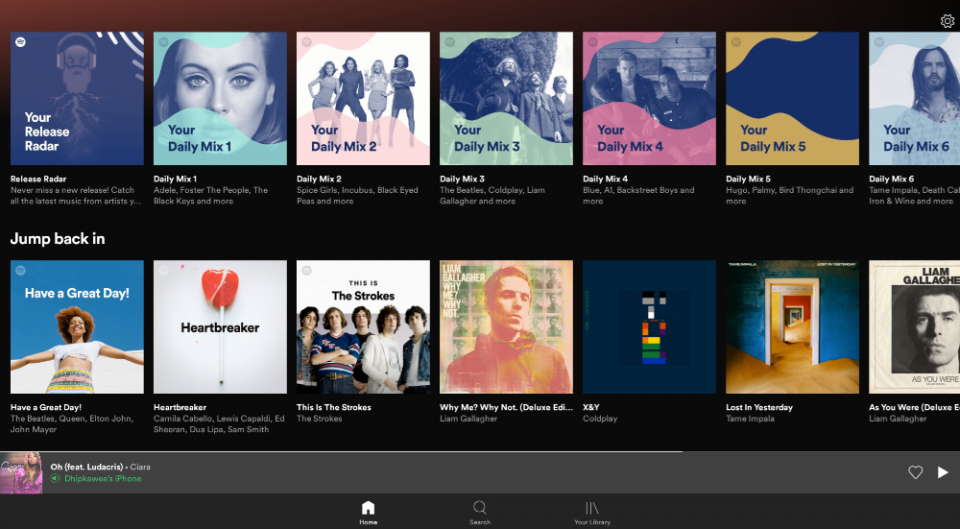960x529 pixels.
Task: Open the Daily Mix 2 cover
Action: coord(363,99)
